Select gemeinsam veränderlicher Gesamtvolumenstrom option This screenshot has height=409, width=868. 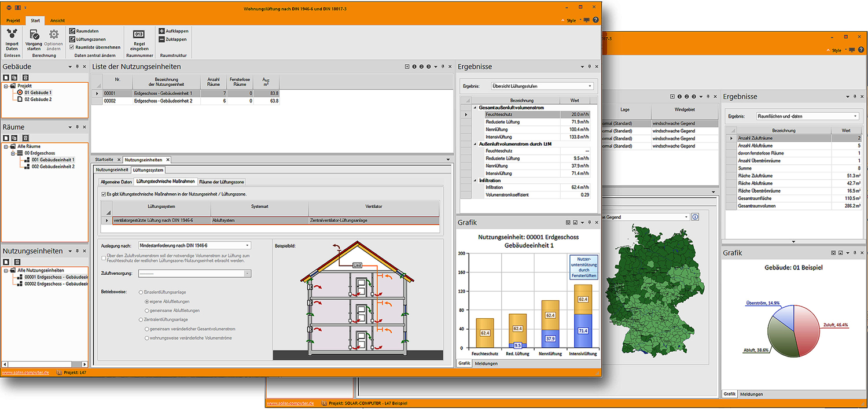(146, 329)
